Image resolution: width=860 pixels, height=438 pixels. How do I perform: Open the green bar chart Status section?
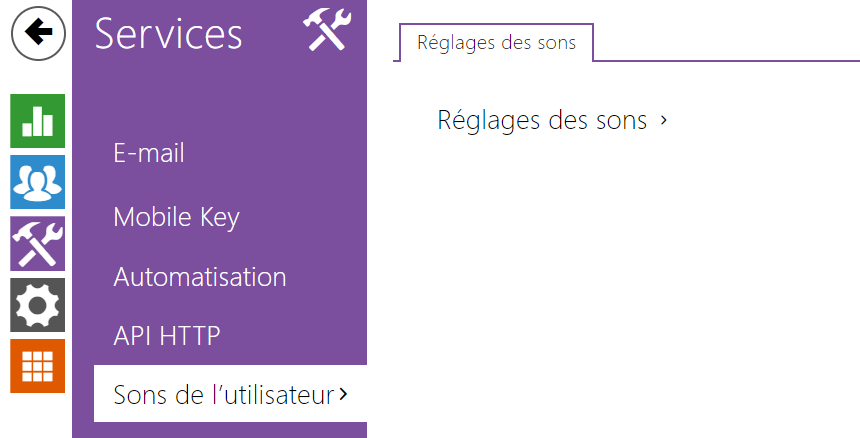click(37, 121)
